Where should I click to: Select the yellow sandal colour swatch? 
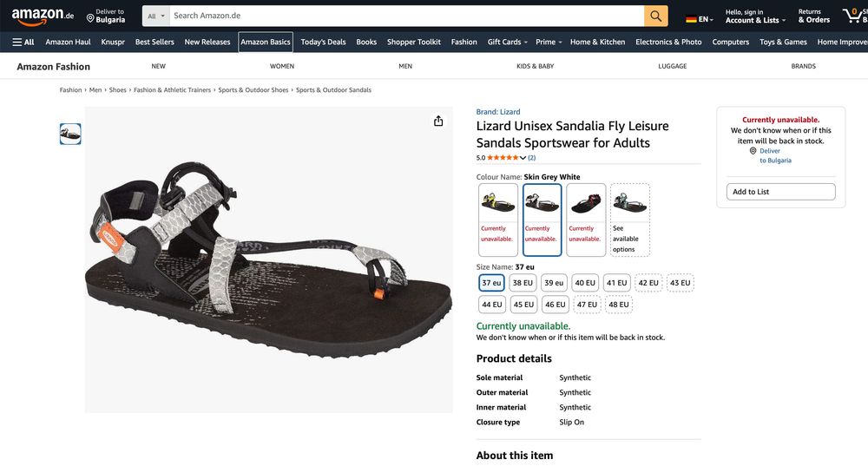point(498,203)
